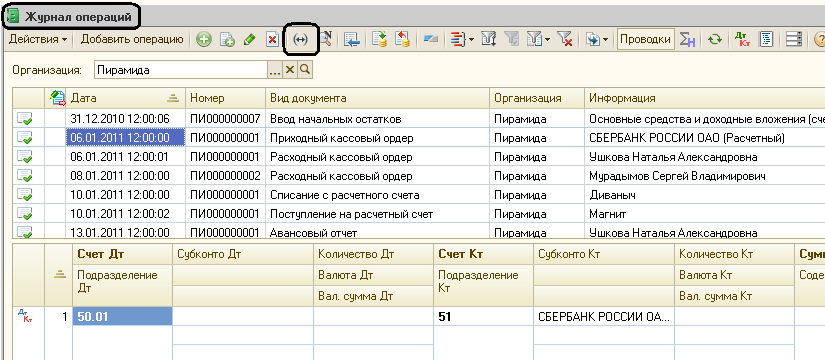
Task: Click the Счет Кт column header
Action: click(x=483, y=254)
